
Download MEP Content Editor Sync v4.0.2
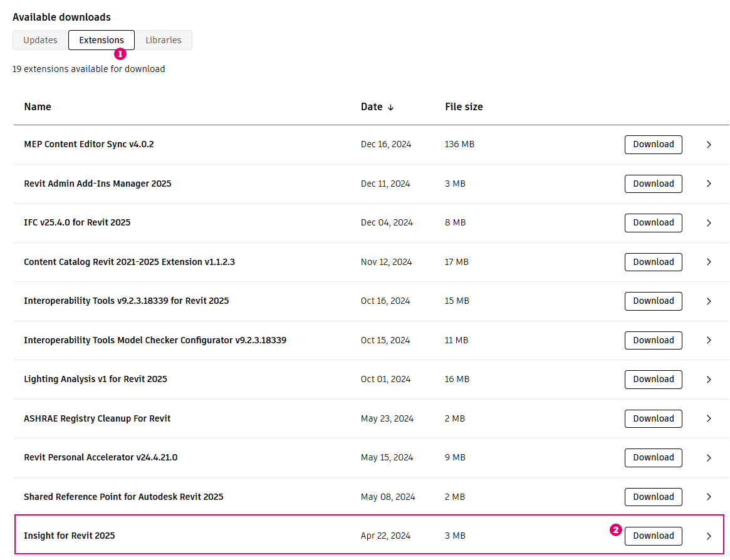(x=653, y=144)
